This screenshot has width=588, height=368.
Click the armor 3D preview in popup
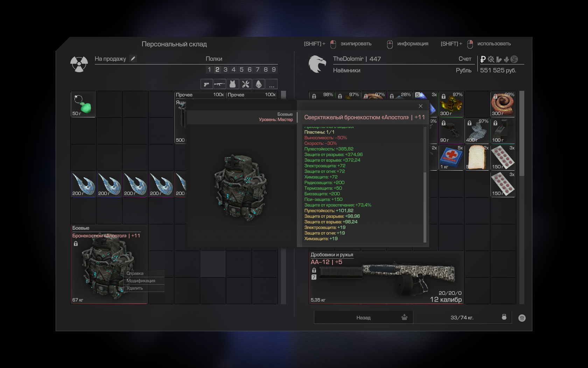pyautogui.click(x=241, y=188)
